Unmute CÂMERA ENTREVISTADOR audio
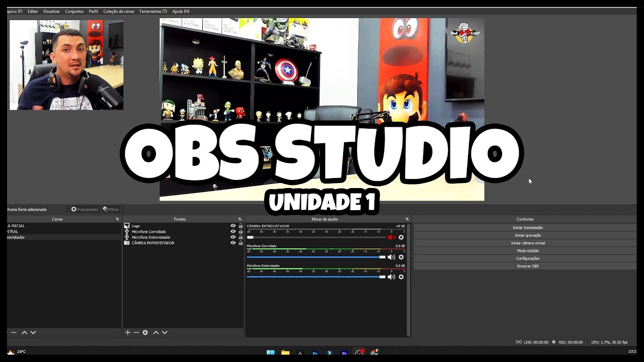This screenshot has height=362, width=644. [391, 237]
